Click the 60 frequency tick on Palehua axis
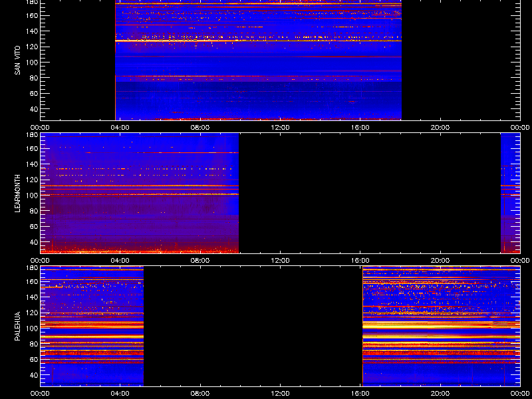532x399 pixels. coord(35,360)
